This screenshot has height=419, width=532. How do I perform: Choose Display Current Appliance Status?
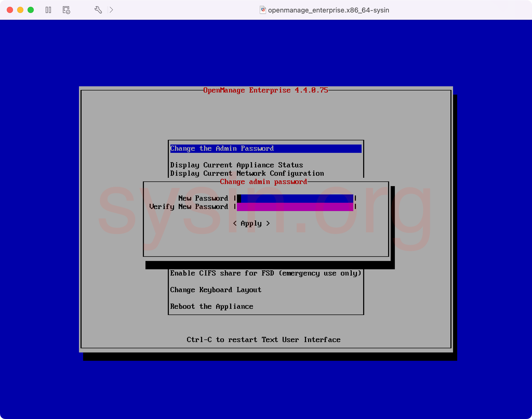(x=236, y=165)
